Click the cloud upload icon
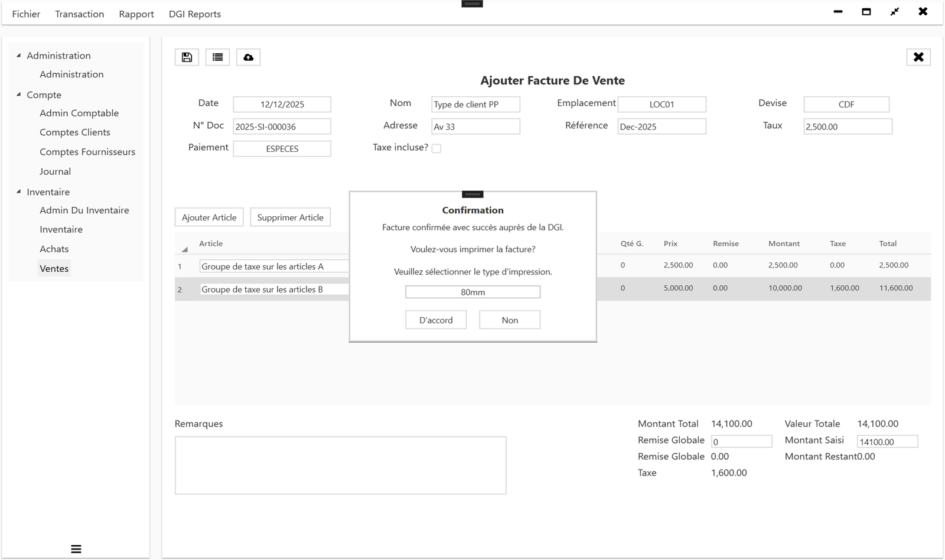This screenshot has width=945, height=560. [x=248, y=57]
